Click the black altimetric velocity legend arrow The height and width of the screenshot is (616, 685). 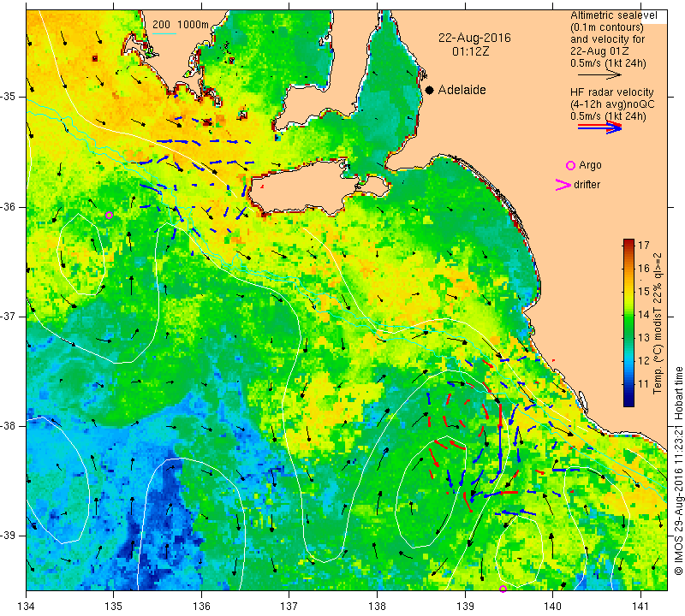click(600, 74)
